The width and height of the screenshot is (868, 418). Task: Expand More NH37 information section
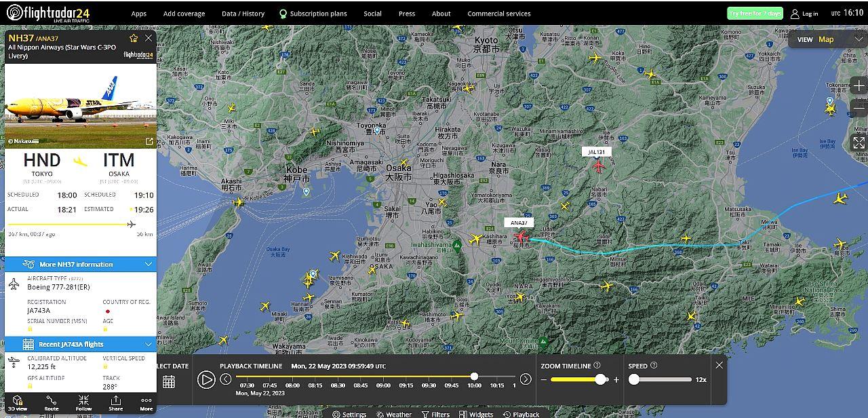pos(81,264)
